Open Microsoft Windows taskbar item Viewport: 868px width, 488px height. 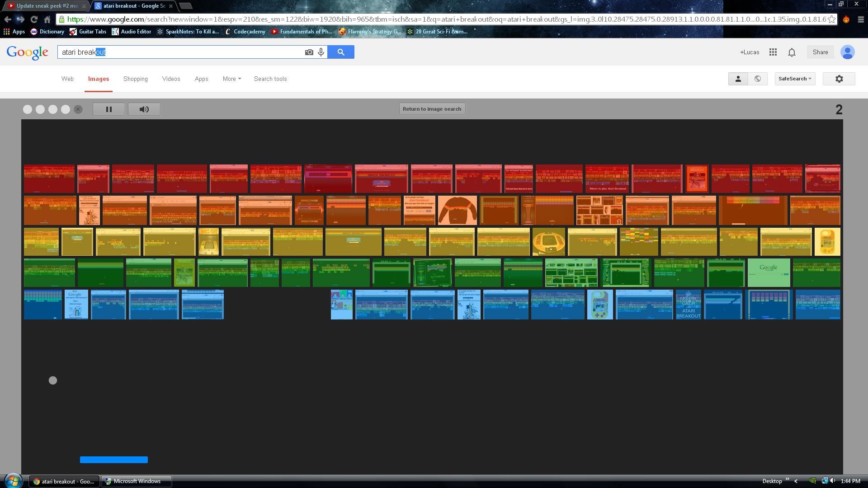[137, 481]
